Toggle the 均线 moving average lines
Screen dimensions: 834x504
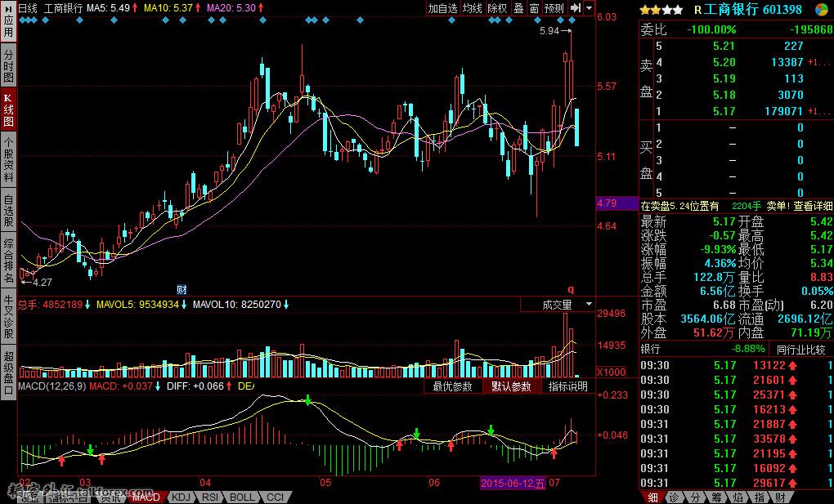pos(472,8)
